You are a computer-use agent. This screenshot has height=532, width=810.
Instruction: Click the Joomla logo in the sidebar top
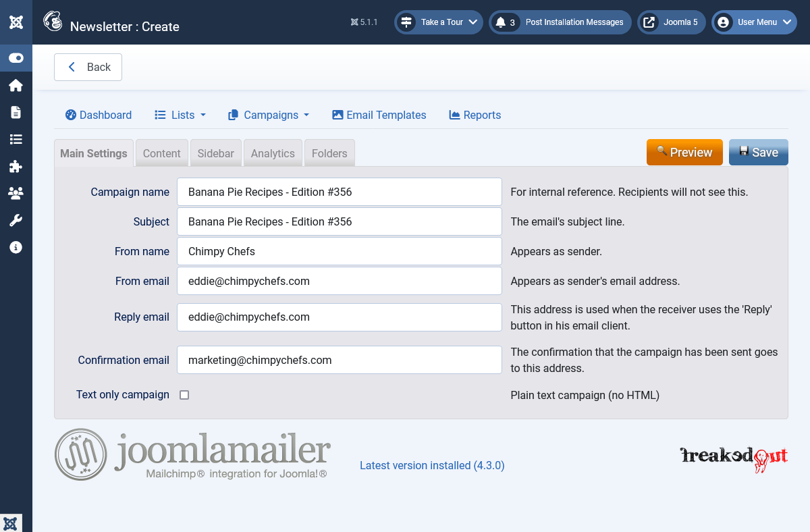tap(16, 22)
